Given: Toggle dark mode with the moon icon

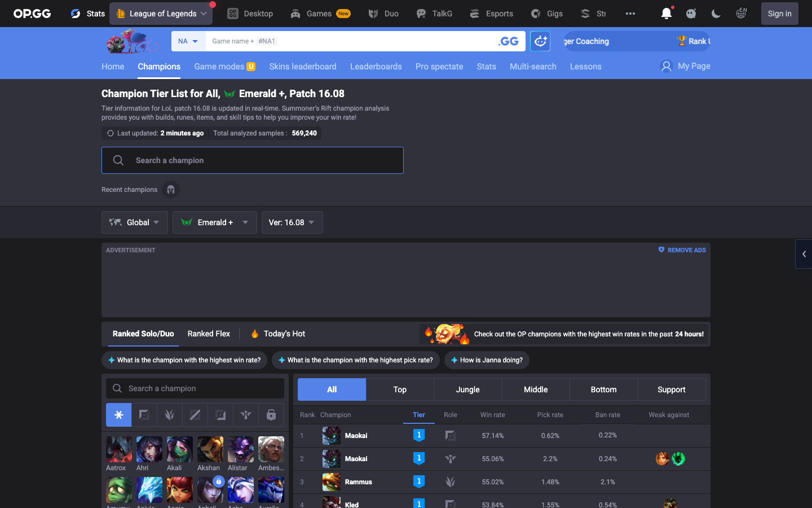Looking at the screenshot, I should [x=716, y=14].
